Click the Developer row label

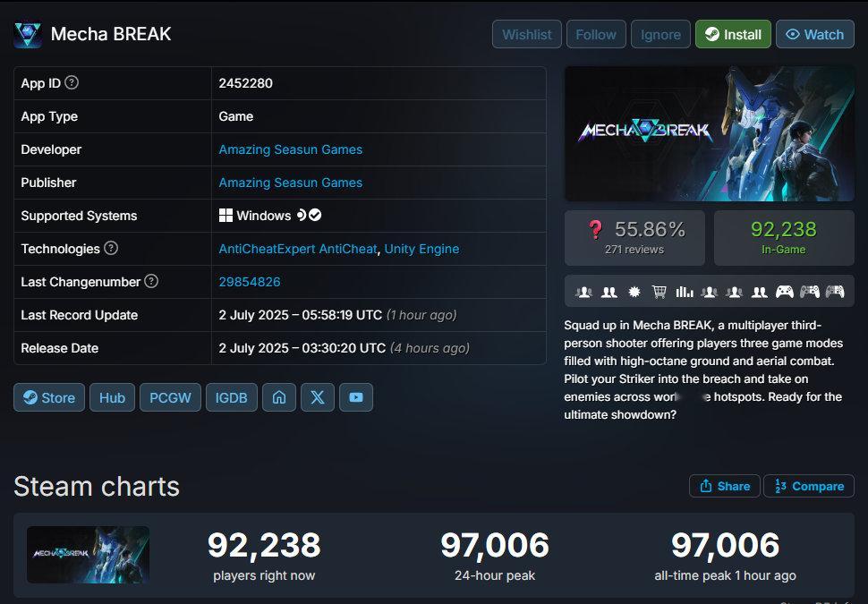pos(51,149)
